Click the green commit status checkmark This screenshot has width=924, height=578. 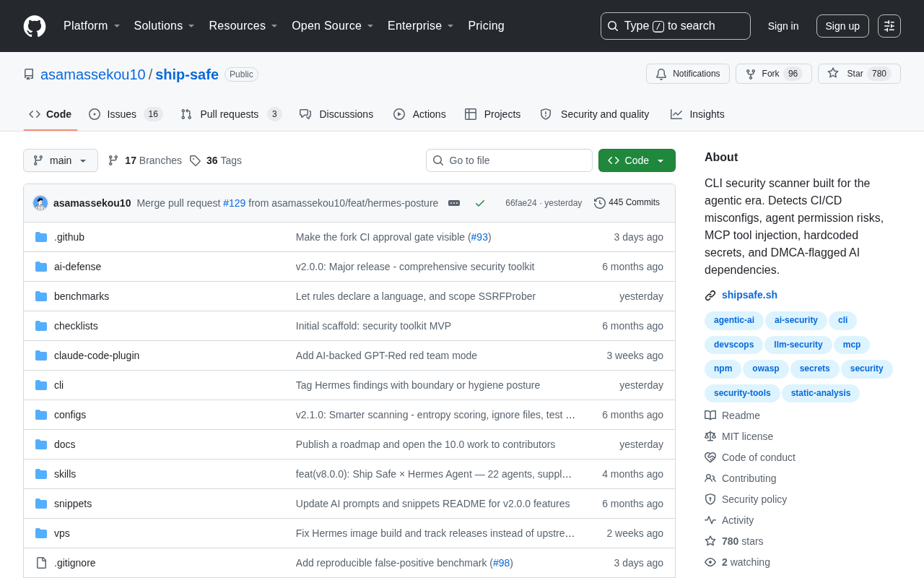480,203
